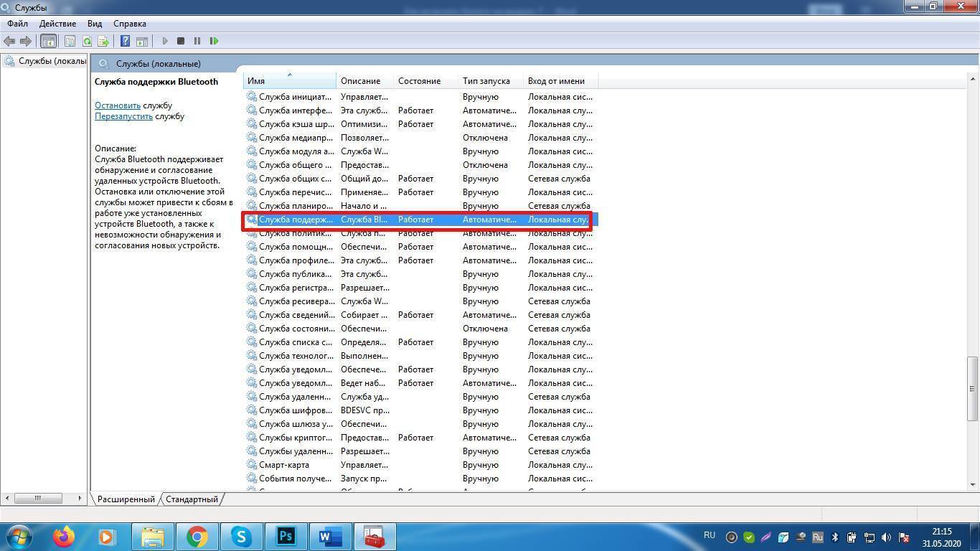
Task: Select Службы (локальные) in the console tree
Action: [52, 61]
